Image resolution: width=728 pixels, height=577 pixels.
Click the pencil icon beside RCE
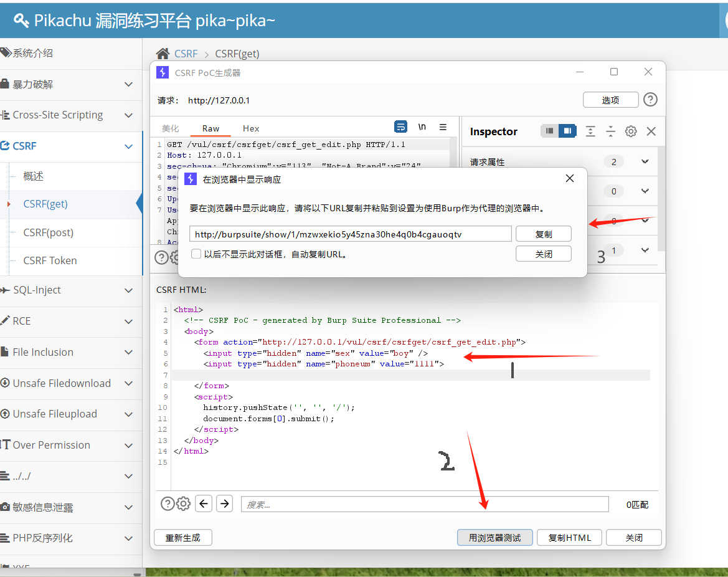[4, 320]
